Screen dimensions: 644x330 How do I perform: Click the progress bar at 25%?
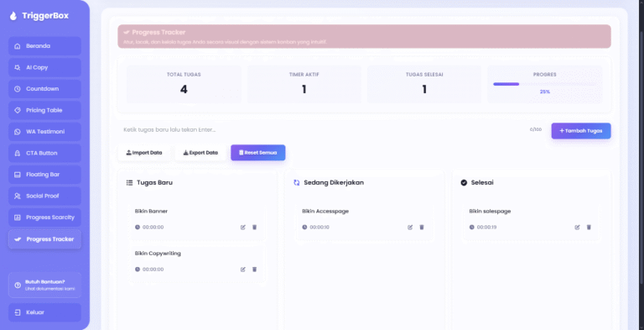[x=544, y=84]
